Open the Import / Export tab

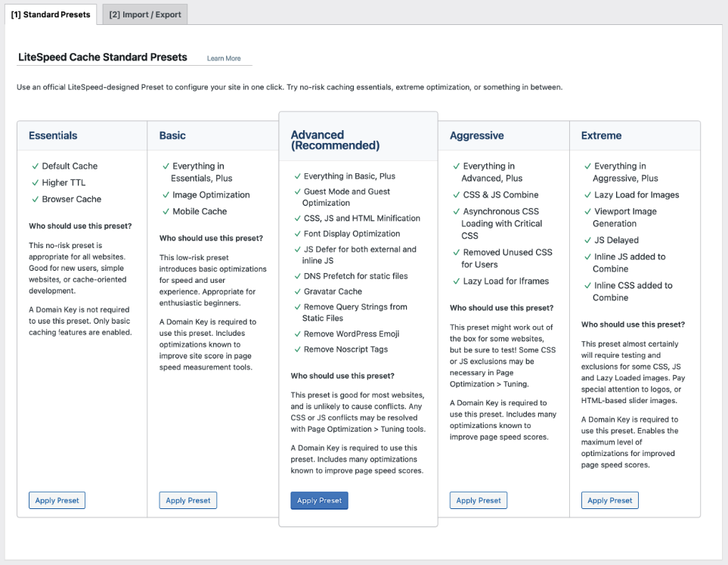pyautogui.click(x=145, y=14)
